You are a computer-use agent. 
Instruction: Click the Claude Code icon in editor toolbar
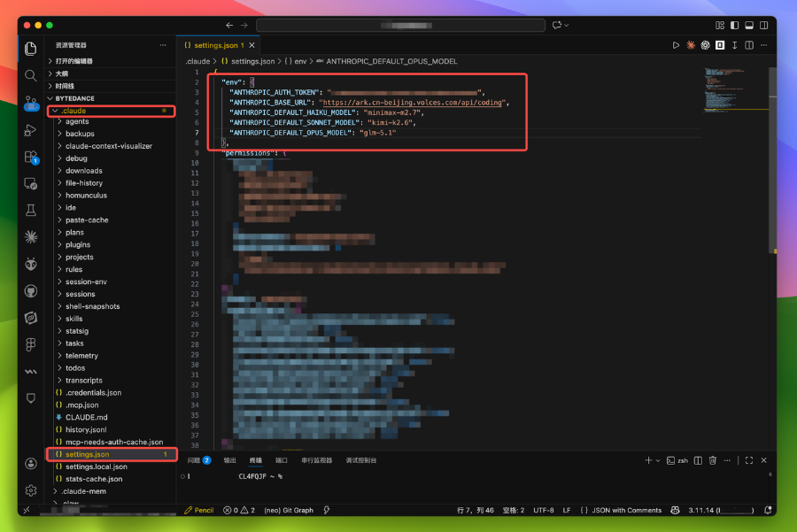click(x=691, y=45)
